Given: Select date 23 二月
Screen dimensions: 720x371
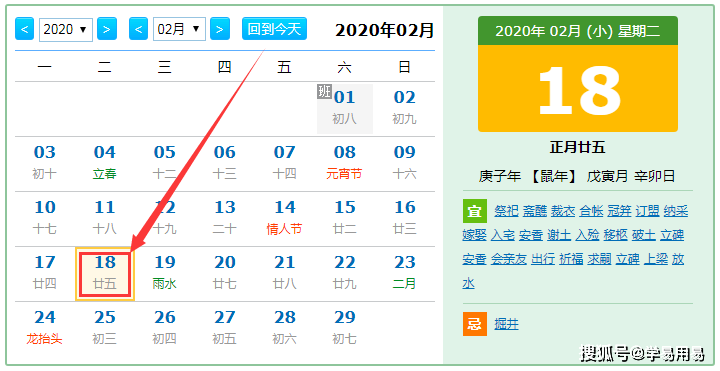Looking at the screenshot, I should coord(405,273).
